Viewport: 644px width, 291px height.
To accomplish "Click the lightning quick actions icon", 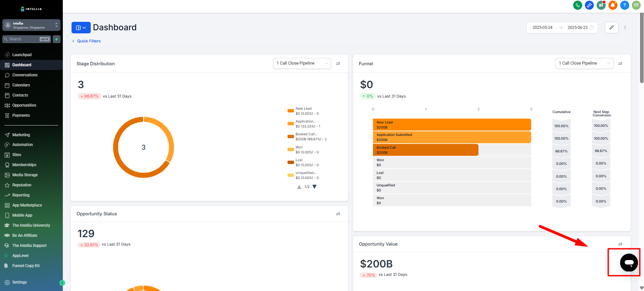I will click(56, 39).
